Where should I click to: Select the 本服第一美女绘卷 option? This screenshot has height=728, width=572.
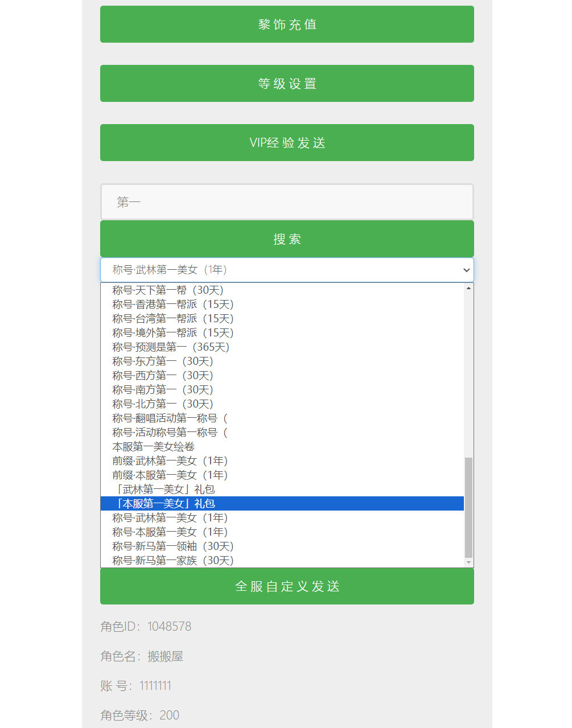pos(154,447)
